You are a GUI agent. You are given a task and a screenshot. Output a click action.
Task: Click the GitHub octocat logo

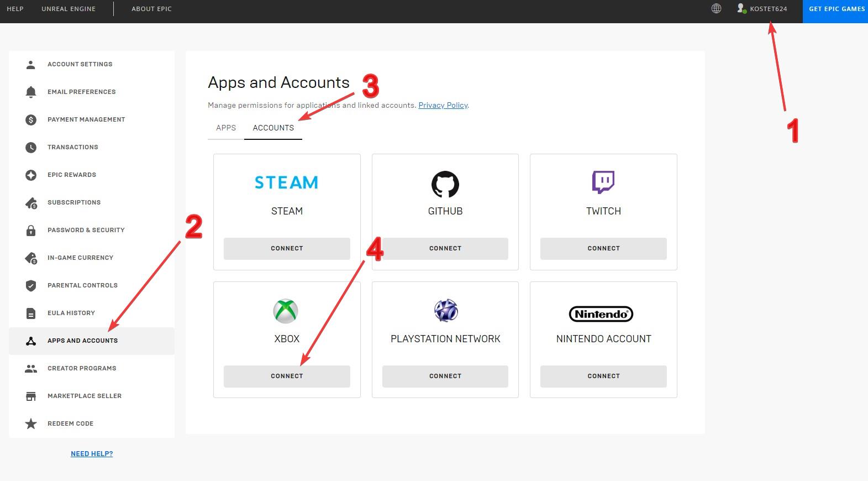(445, 184)
